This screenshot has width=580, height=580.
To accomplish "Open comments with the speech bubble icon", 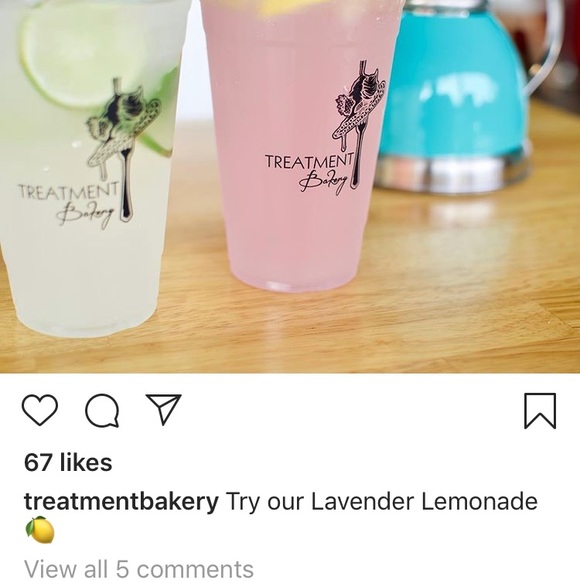I will coord(102,411).
